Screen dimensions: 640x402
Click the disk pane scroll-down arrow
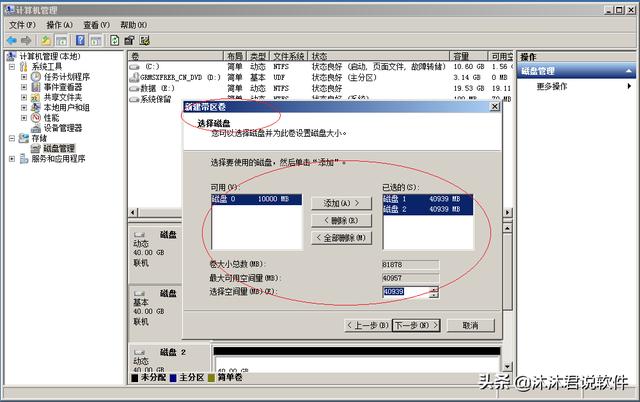pos(507,366)
